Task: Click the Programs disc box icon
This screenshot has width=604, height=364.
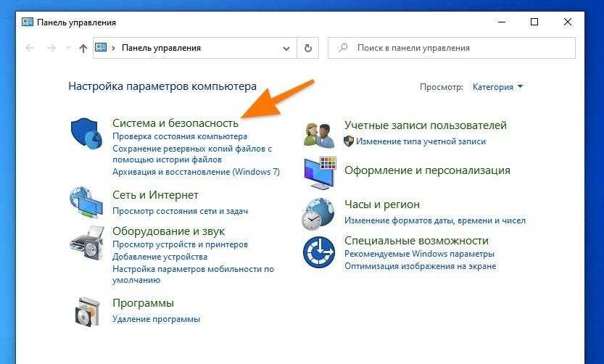Action: point(86,310)
